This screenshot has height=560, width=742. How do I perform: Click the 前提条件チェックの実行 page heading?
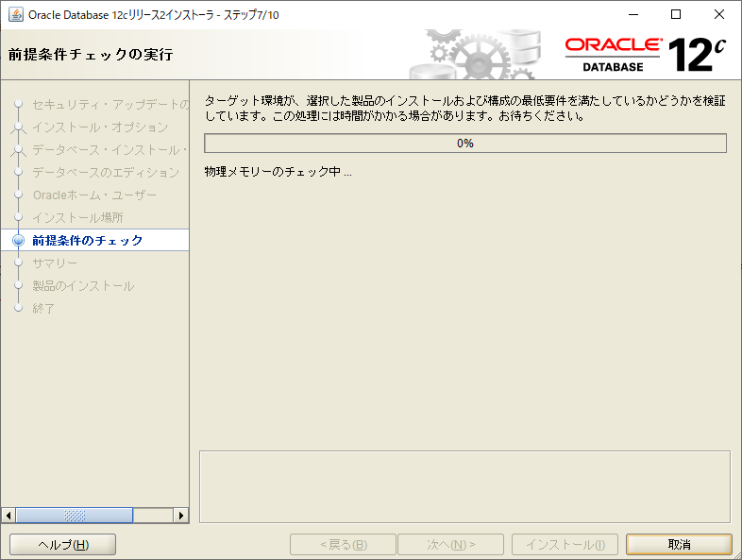[91, 55]
